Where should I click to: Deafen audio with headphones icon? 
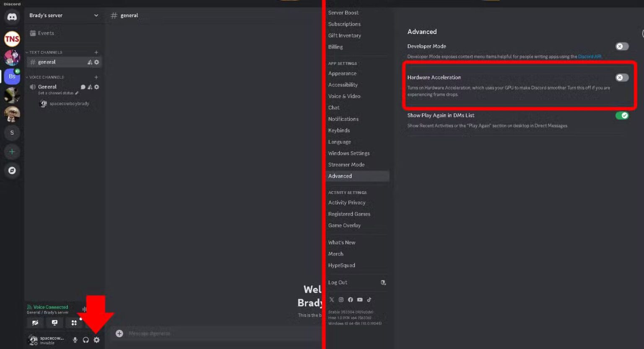coord(86,340)
